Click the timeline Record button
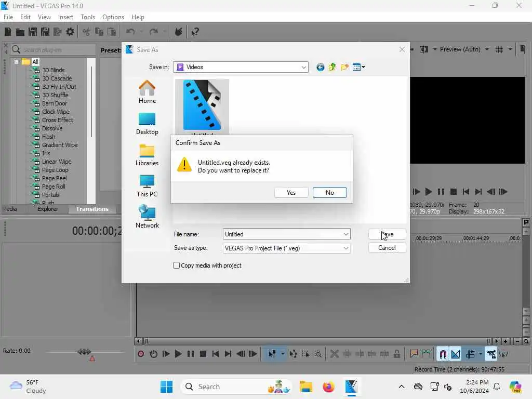 [x=141, y=354]
